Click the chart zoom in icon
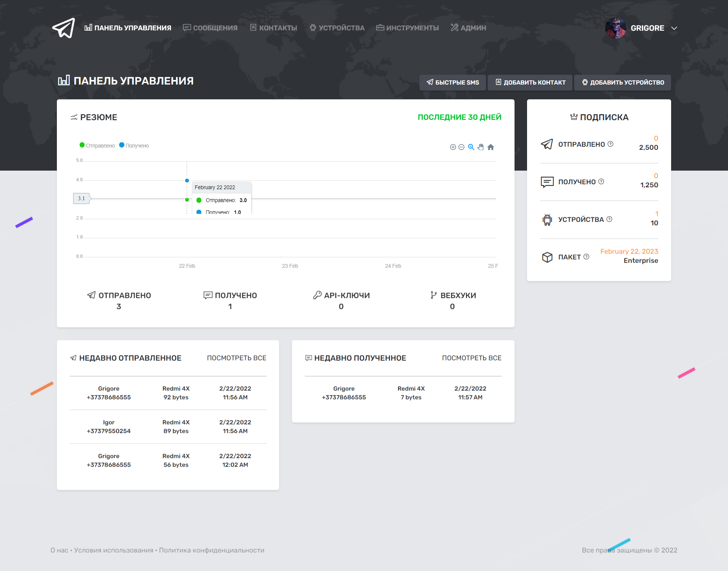 coord(453,147)
